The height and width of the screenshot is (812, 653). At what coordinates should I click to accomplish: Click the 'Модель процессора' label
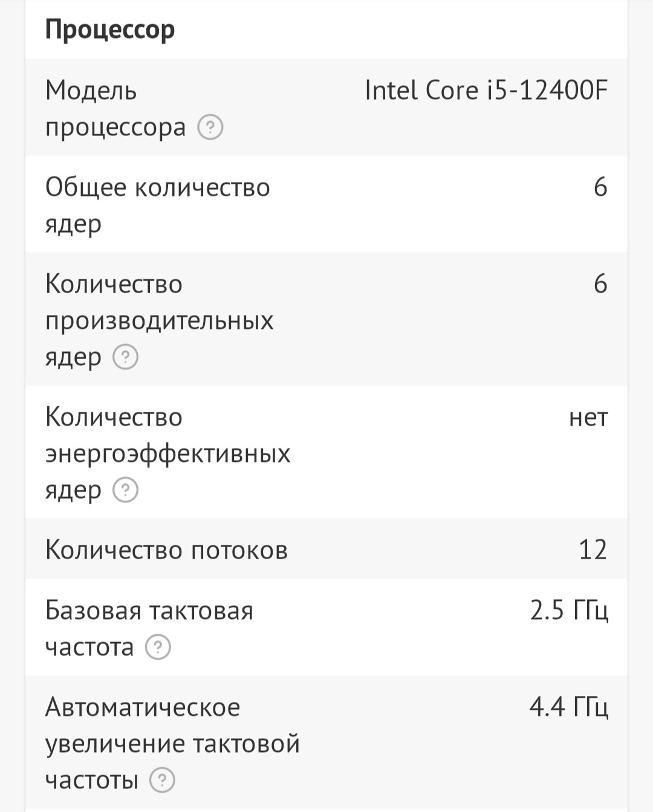tap(115, 109)
